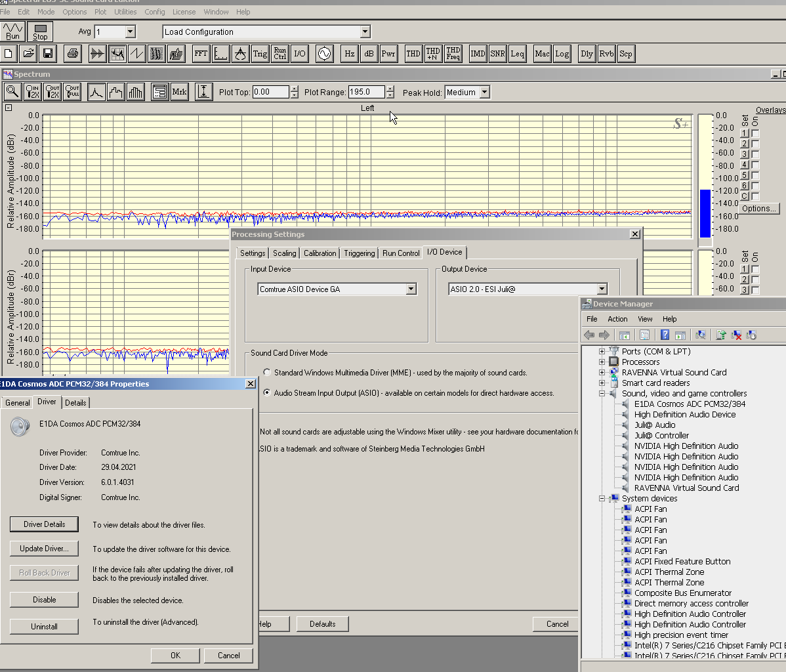Switch to the Triggering tab
786x672 pixels.
[360, 253]
